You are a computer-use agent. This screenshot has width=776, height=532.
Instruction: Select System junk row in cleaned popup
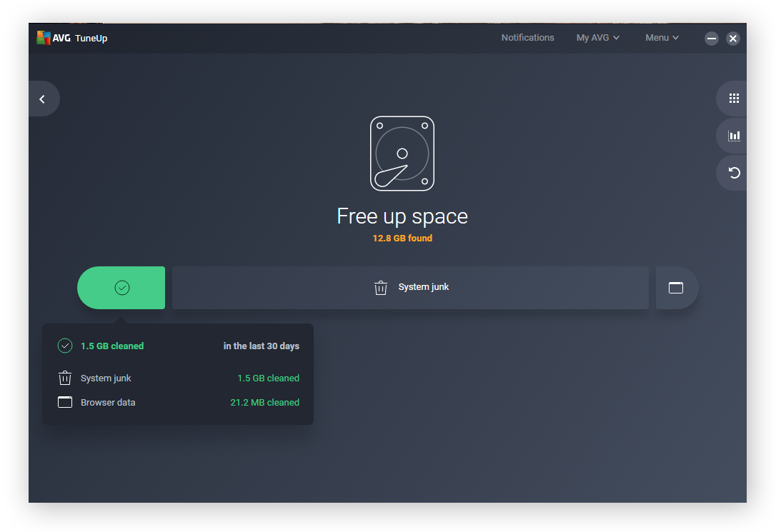pyautogui.click(x=106, y=378)
